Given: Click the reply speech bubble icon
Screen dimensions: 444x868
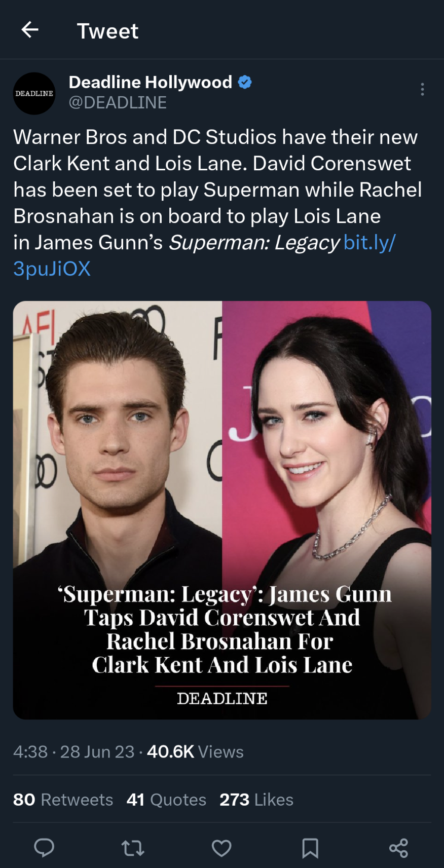Looking at the screenshot, I should [x=44, y=848].
